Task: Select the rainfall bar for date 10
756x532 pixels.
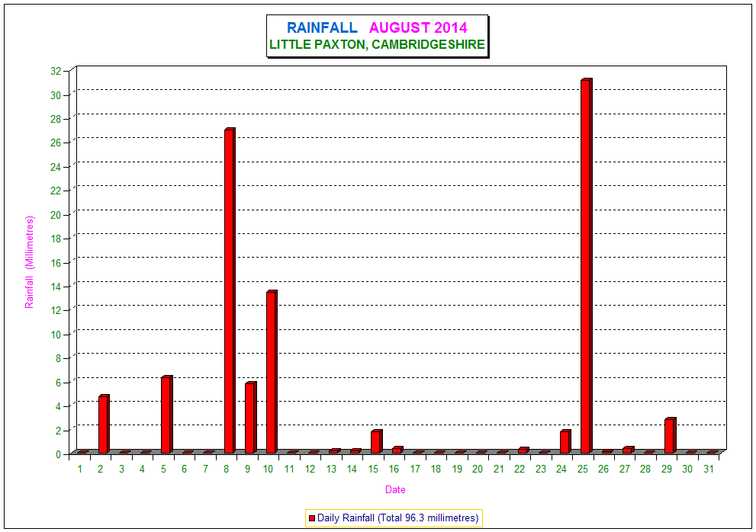Action: click(x=272, y=372)
